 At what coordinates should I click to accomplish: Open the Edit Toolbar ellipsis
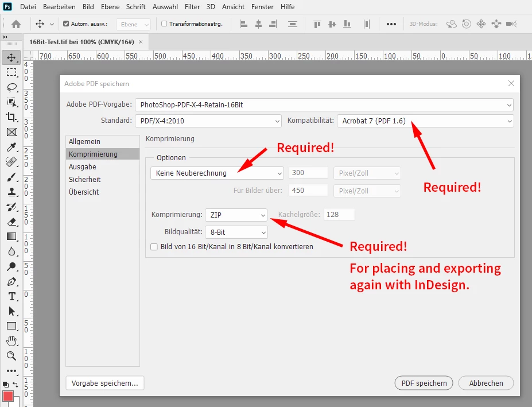coord(11,371)
